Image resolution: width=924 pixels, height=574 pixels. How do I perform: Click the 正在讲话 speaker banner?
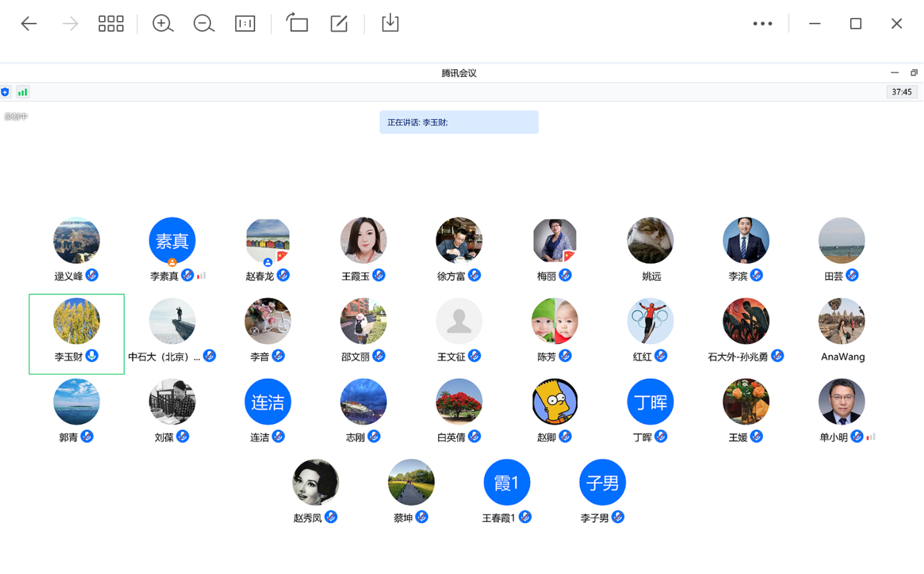click(459, 122)
